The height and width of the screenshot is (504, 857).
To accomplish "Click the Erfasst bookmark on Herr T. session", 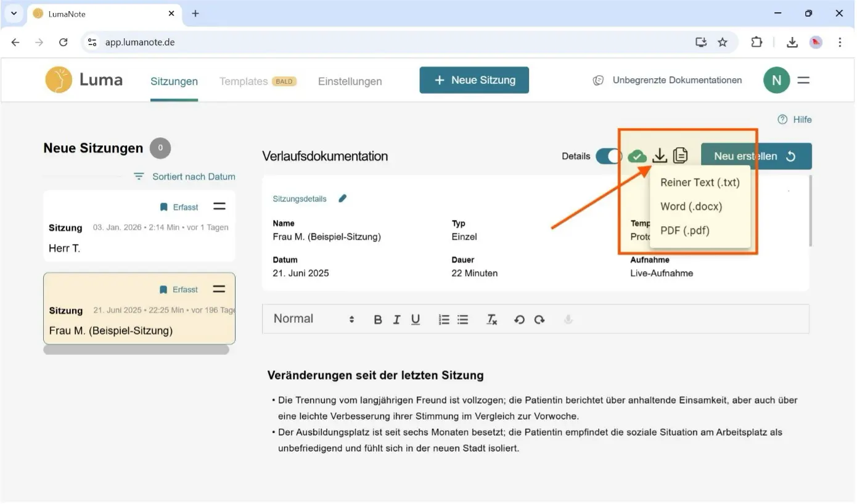I will [178, 206].
